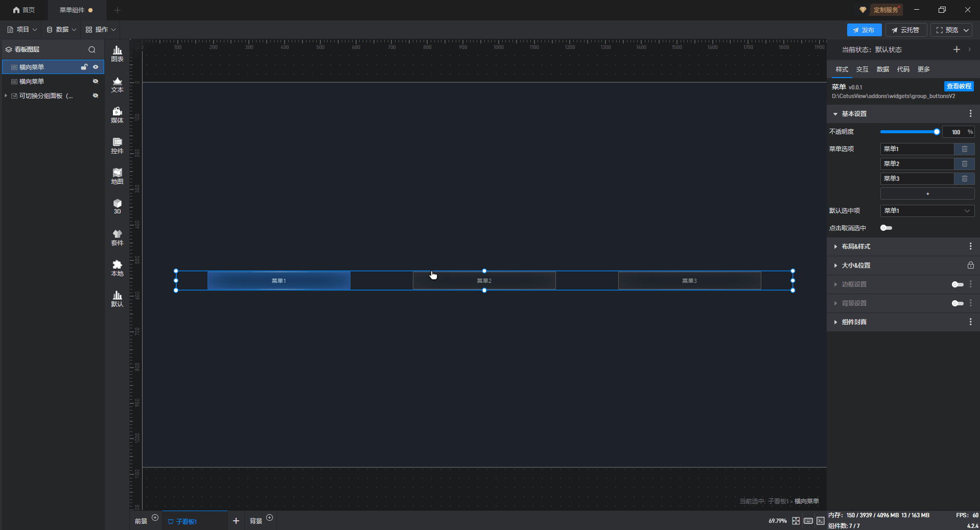Select the second 横向菜单 layer row
This screenshot has height=530, width=980.
click(53, 81)
